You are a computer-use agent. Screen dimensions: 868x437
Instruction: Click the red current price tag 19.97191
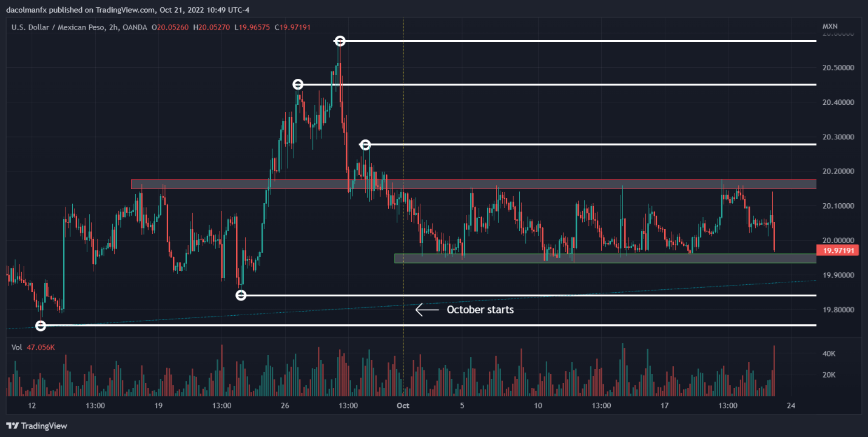(x=839, y=250)
